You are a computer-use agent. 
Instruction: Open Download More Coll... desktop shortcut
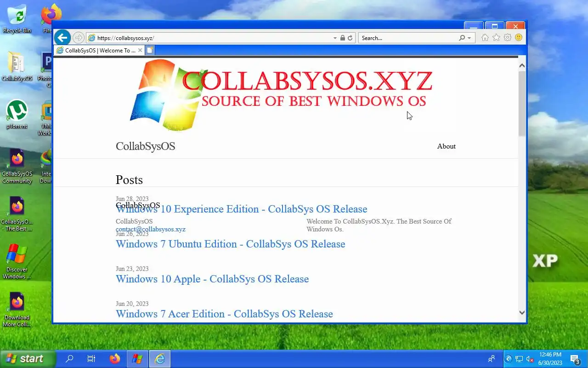click(17, 310)
